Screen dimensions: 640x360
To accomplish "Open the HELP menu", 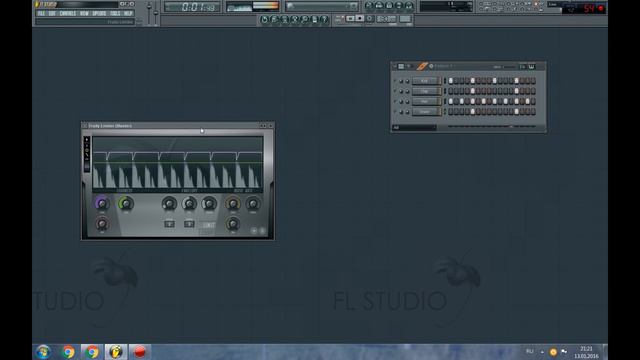I will click(x=128, y=13).
